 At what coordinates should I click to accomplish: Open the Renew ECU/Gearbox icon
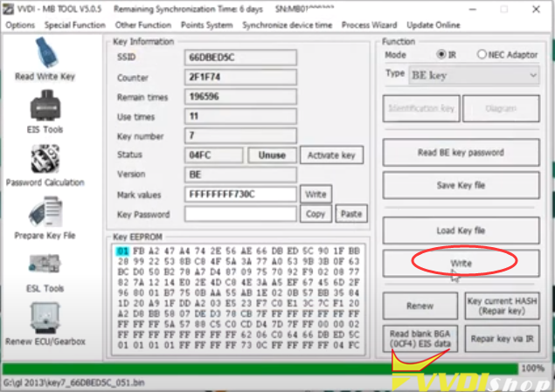pyautogui.click(x=45, y=324)
